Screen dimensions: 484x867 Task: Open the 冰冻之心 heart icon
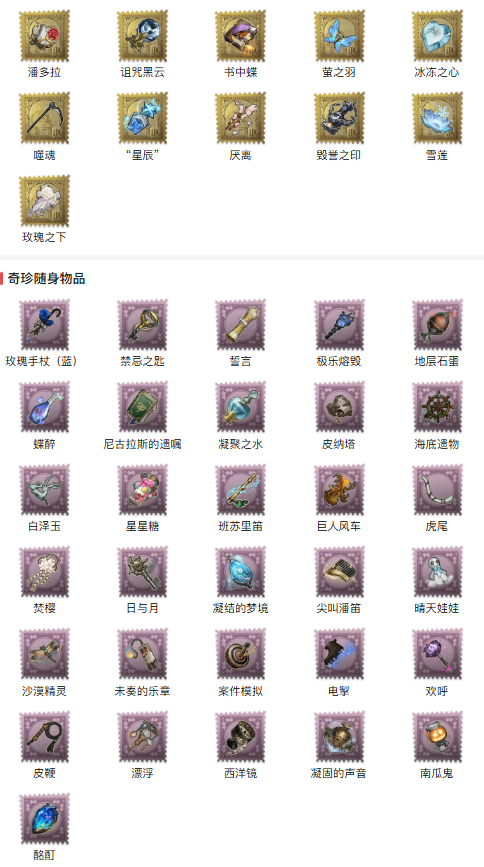[x=437, y=36]
